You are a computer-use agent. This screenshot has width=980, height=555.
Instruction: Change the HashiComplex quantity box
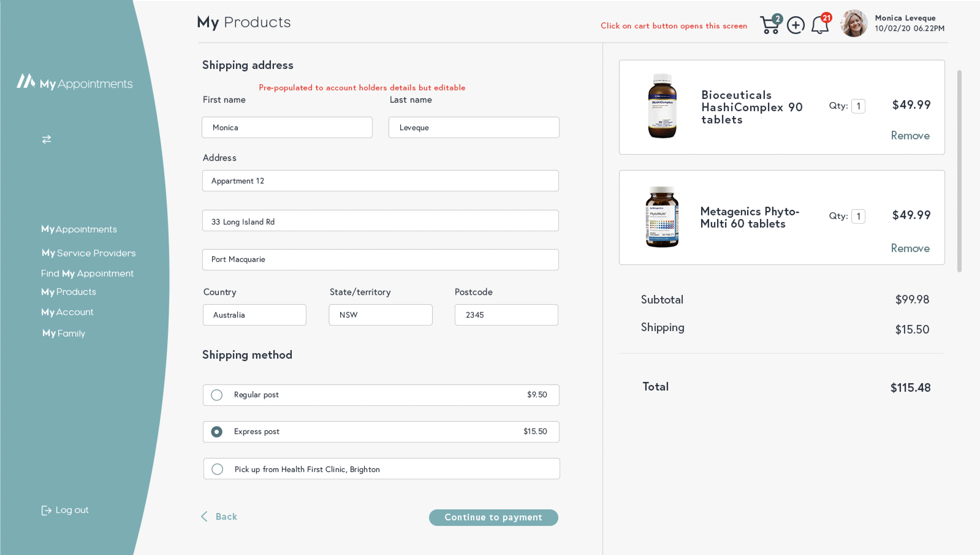pos(858,106)
